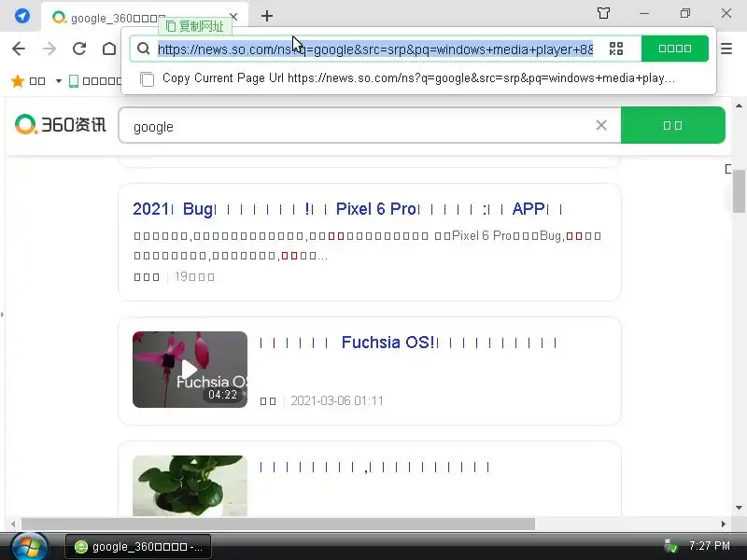Go to the browser home page
This screenshot has width=747, height=560.
point(109,49)
